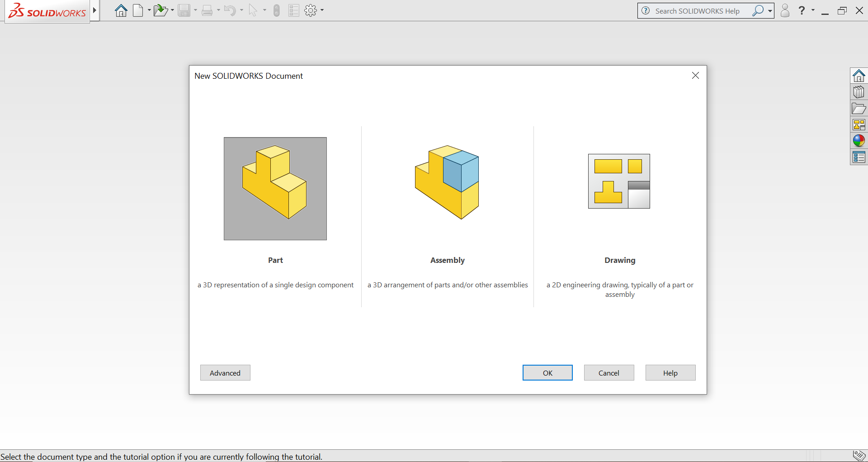This screenshot has height=462, width=868.
Task: Open the View Palette pane
Action: 859,124
